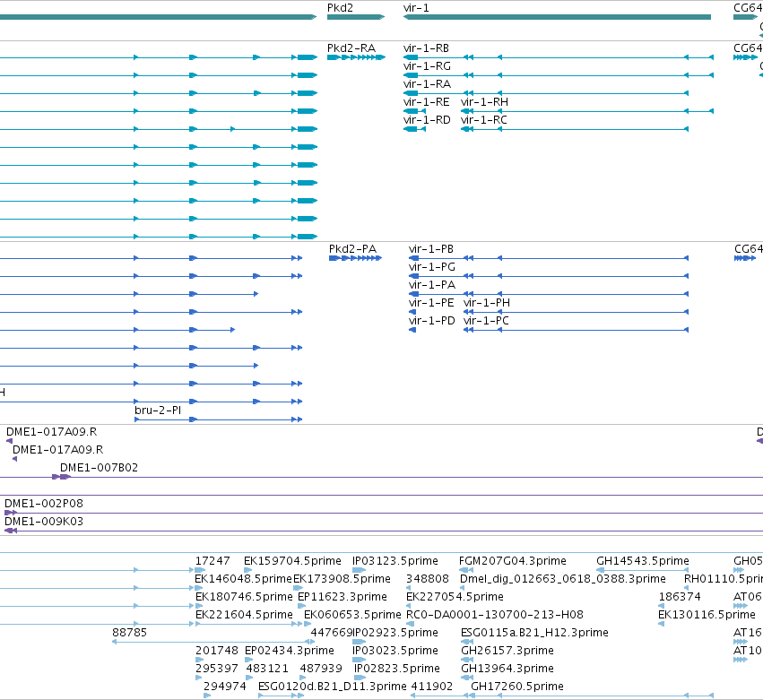Click the vir-1-PE protein label
This screenshot has height=700, width=763.
click(431, 303)
